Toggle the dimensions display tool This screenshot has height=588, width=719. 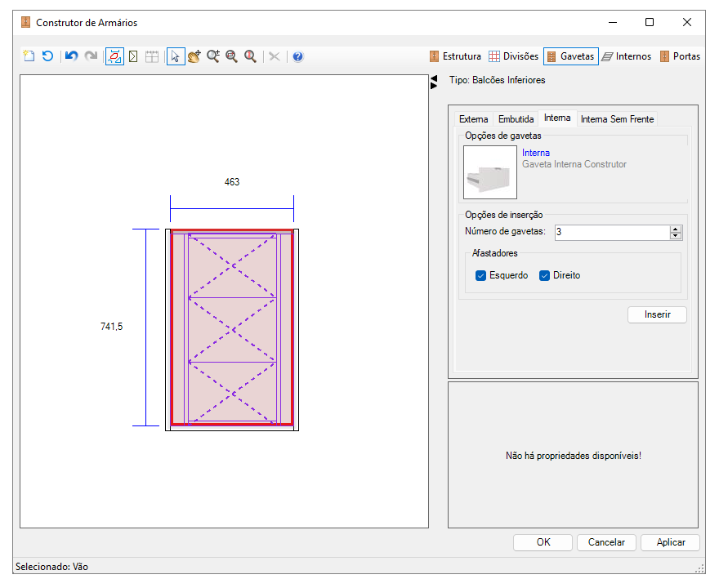click(x=114, y=56)
